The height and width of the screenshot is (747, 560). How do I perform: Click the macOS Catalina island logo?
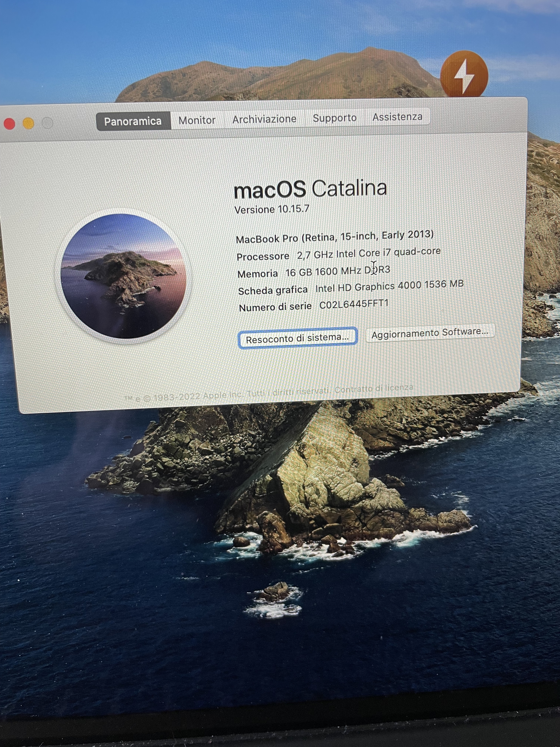(124, 276)
